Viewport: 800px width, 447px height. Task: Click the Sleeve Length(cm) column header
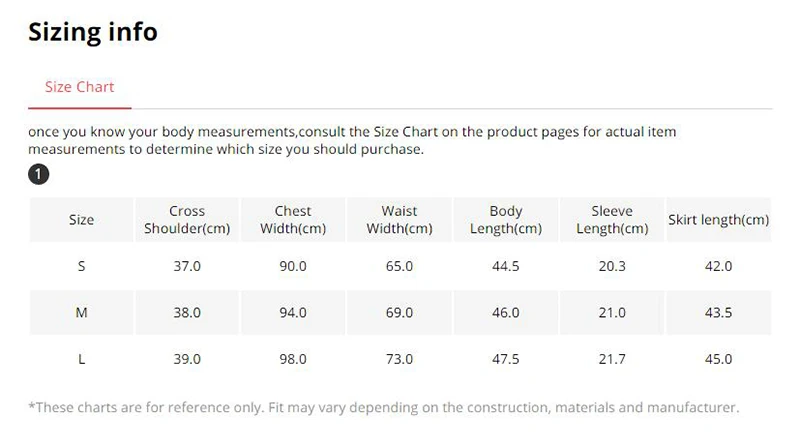[612, 220]
